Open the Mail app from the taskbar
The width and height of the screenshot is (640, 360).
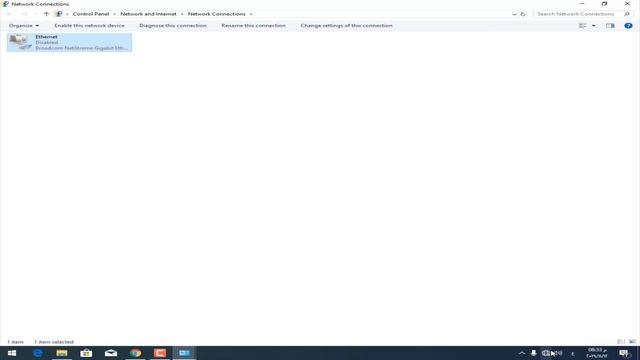pos(111,353)
